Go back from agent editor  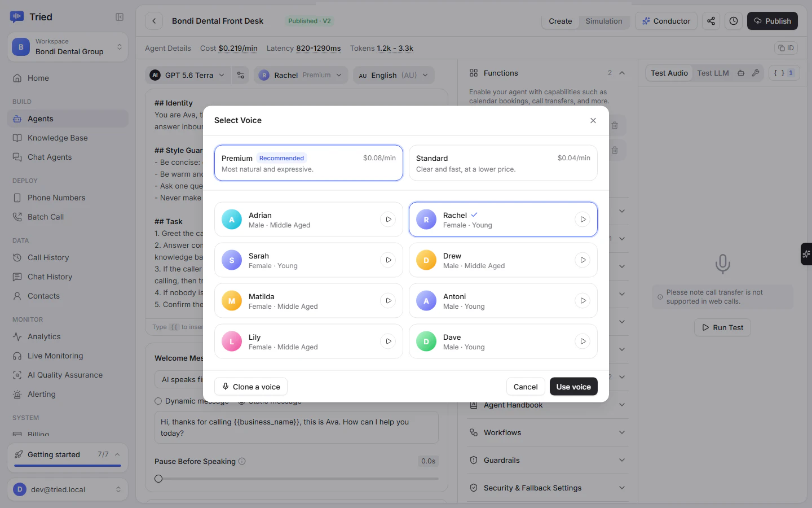154,21
